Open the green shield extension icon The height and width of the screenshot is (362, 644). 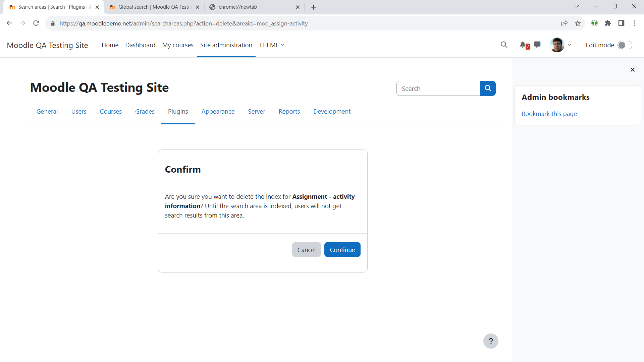[594, 23]
